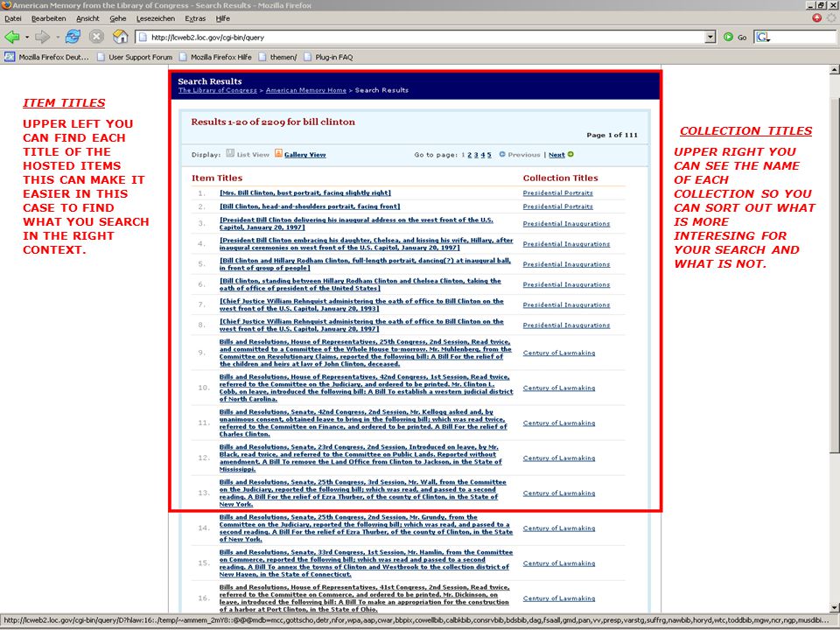The image size is (840, 630).
Task: Open Clinton embracing daughter Chelsea item
Action: pos(366,244)
